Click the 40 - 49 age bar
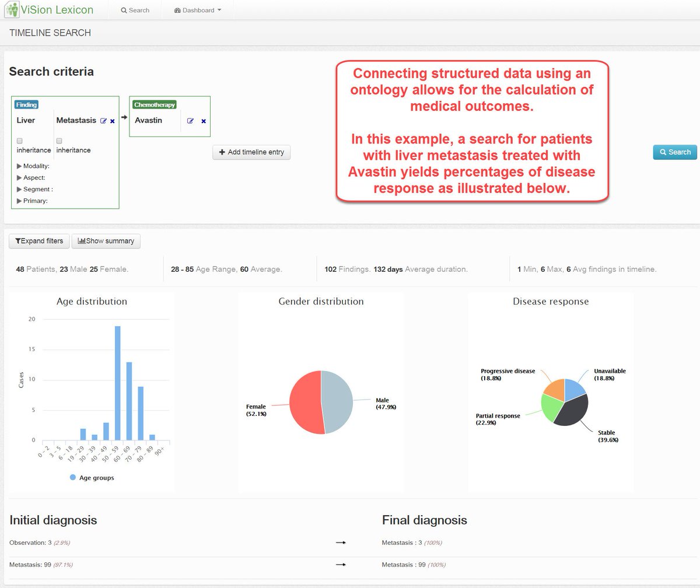Image resolution: width=700 pixels, height=588 pixels. pos(106,431)
